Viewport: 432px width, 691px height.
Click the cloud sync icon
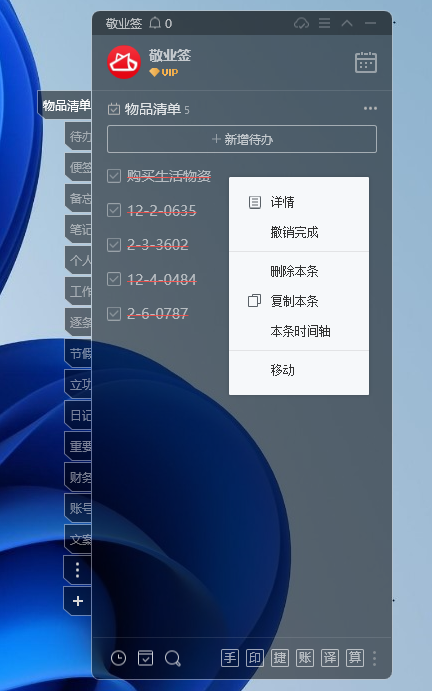[x=302, y=23]
